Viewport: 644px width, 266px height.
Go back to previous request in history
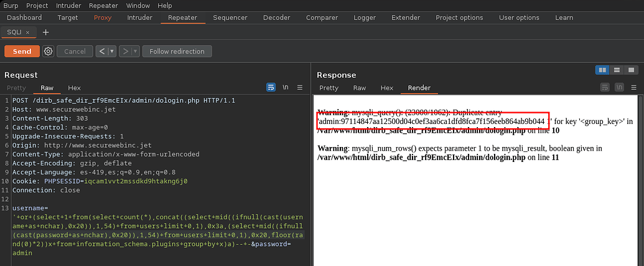coord(102,51)
